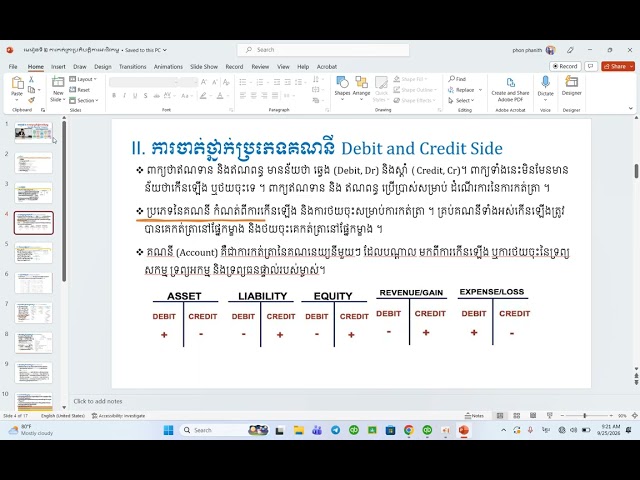640x480 pixels.
Task: Open the Arrange tool
Action: click(x=361, y=88)
